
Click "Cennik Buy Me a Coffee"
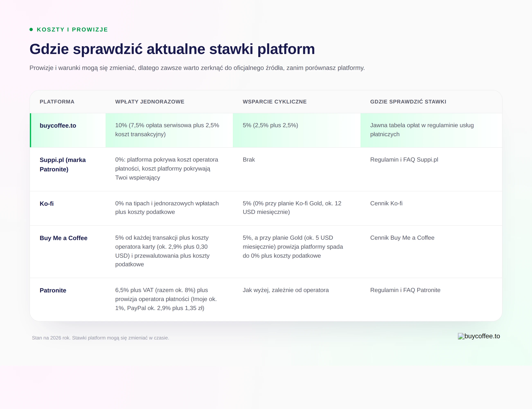(x=402, y=238)
